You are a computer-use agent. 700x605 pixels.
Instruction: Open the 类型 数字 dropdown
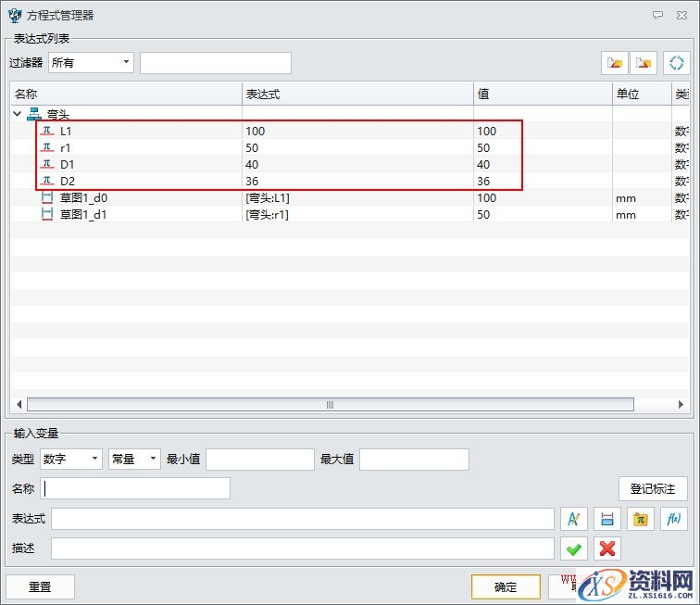point(71,459)
